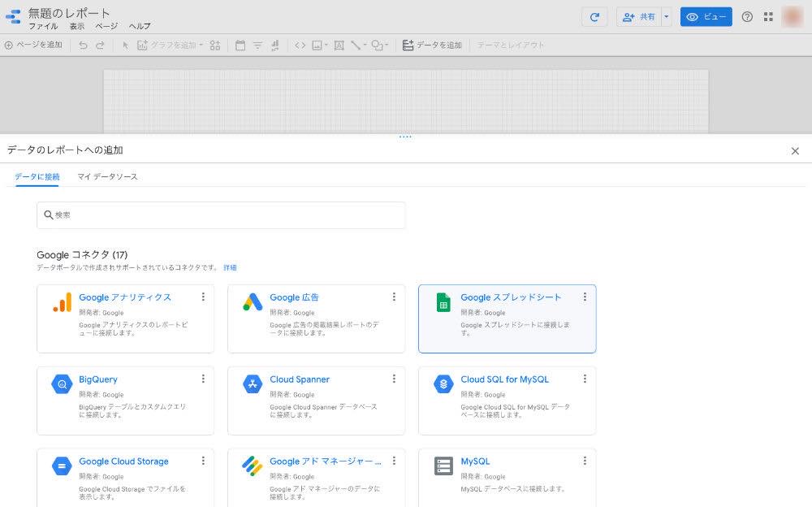Add a data control icon
Viewport: 812px width, 507px height.
(275, 45)
